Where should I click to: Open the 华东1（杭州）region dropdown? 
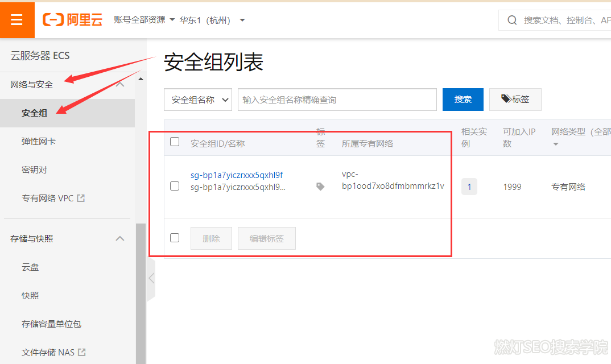[212, 20]
